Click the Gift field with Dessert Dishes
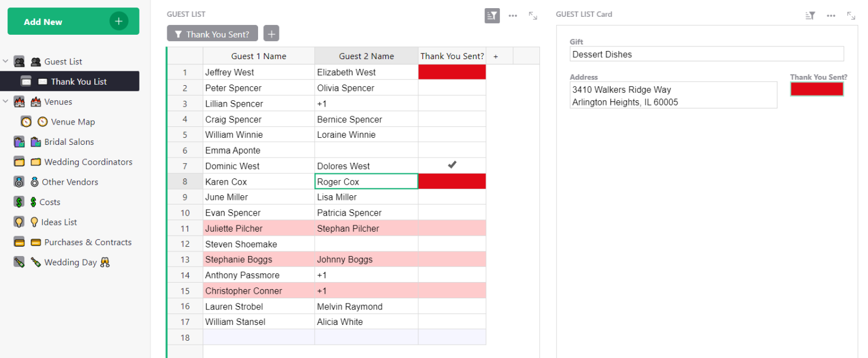The image size is (868, 358). [707, 54]
